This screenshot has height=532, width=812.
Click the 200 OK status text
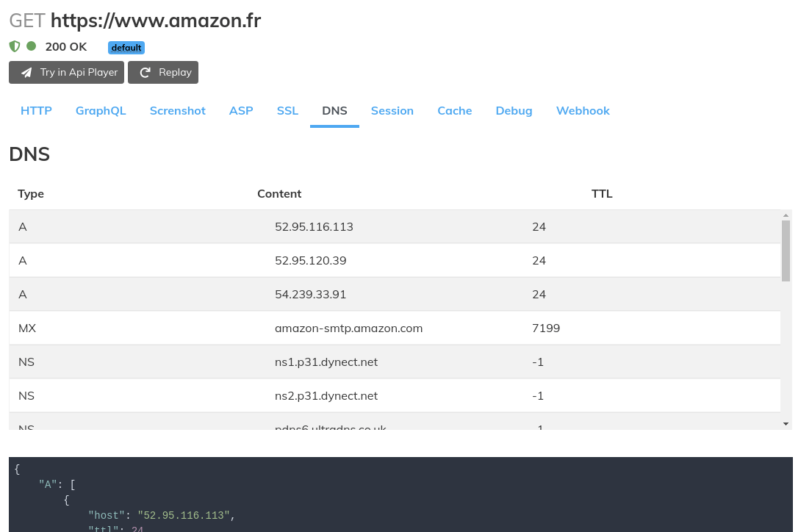[x=65, y=47]
